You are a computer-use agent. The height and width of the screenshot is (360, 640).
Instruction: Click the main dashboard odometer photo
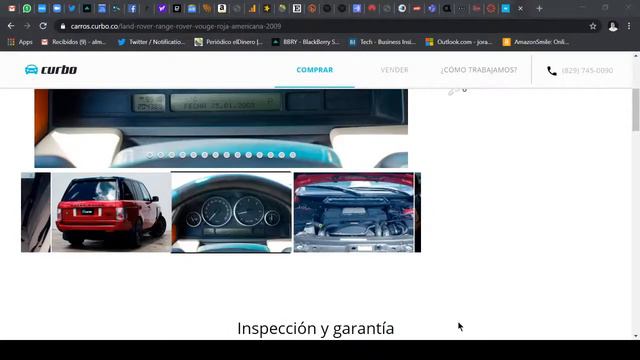click(x=221, y=128)
